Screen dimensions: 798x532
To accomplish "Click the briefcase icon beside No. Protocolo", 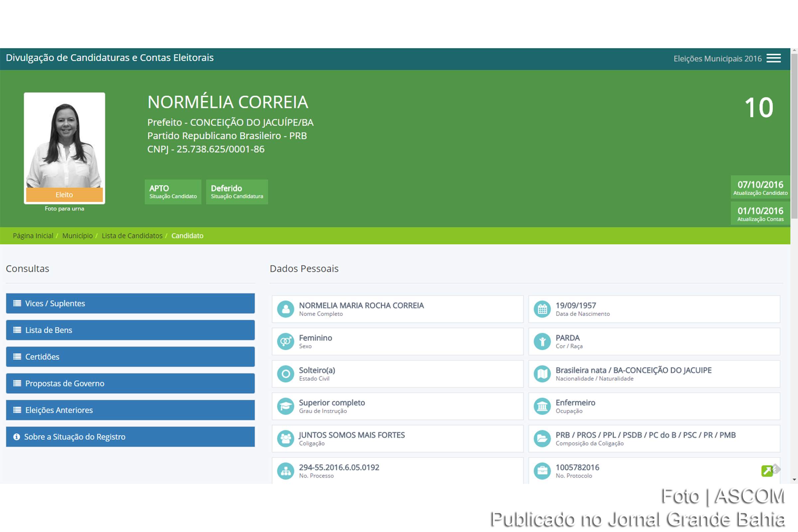I will [x=542, y=471].
